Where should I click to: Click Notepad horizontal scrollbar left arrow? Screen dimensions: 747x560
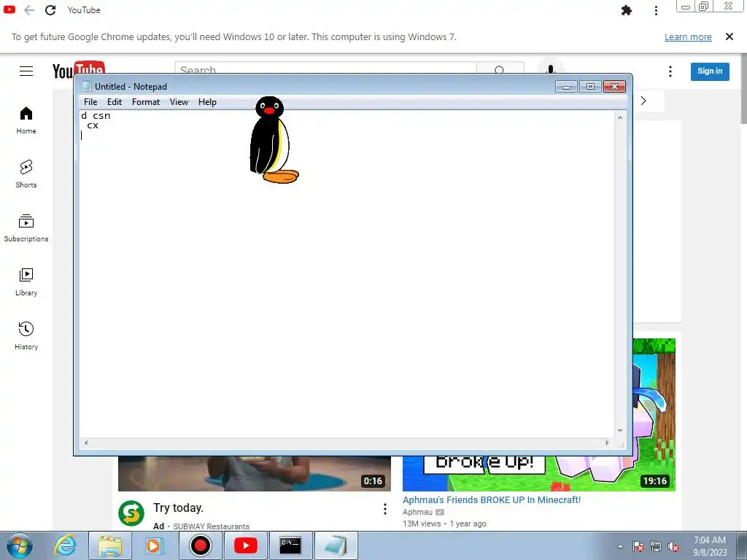(86, 443)
